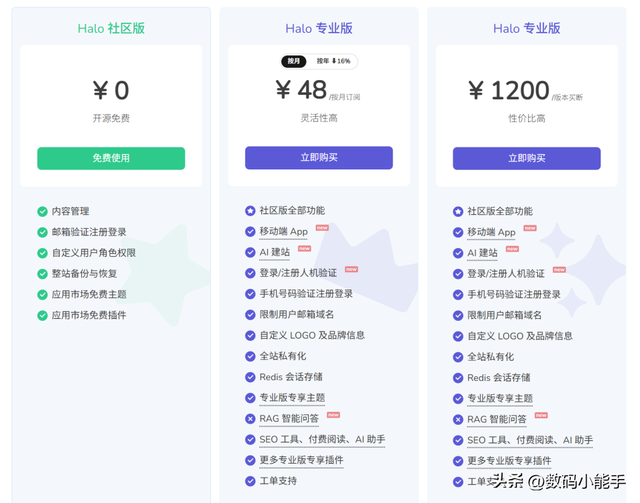
Task: Click the X icon beside RAG 智能问答 in ¥1200 plan
Action: [x=458, y=419]
